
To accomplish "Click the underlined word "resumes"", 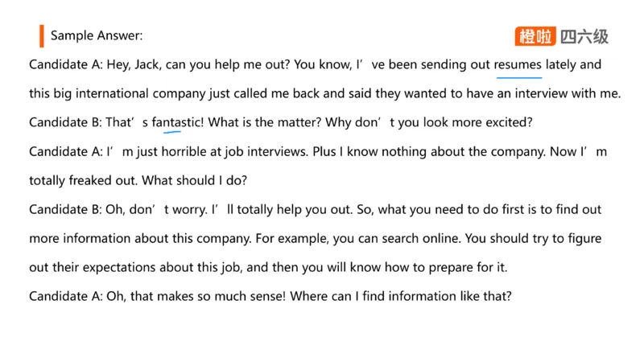I will click(518, 64).
